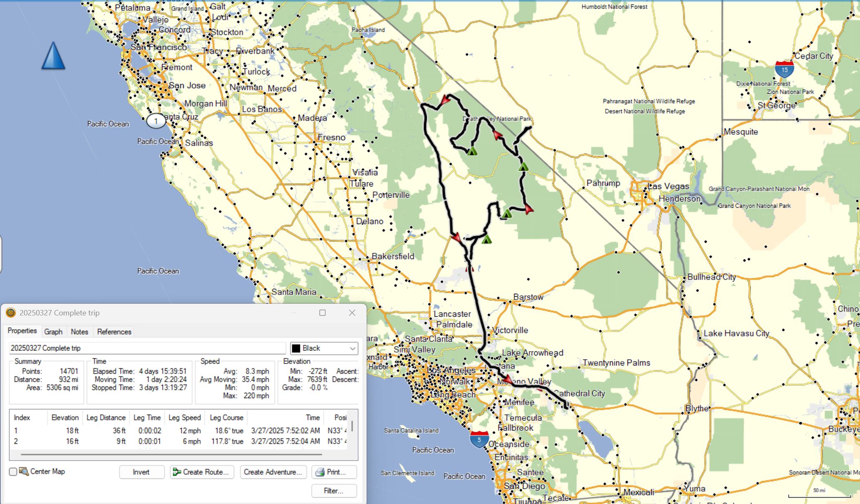Viewport: 860px width, 504px height.
Task: Click the campground icon south of Las Vegas latitude near Barstow track
Action: tap(486, 239)
